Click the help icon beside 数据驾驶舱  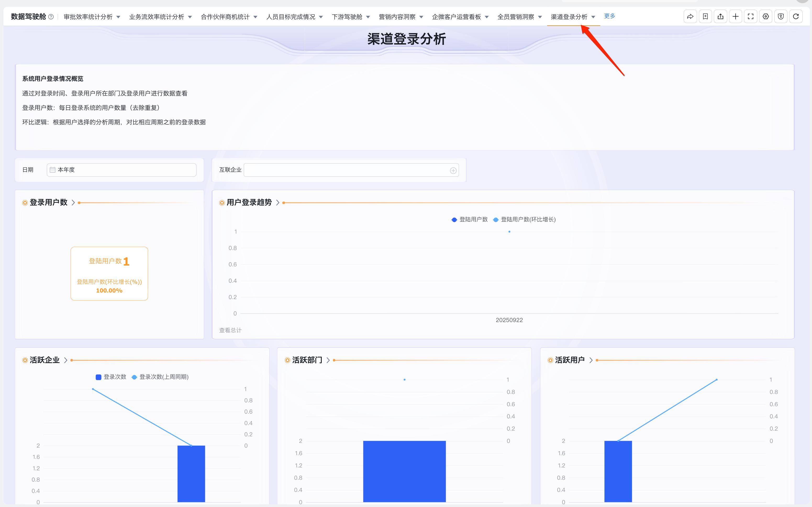(x=51, y=17)
